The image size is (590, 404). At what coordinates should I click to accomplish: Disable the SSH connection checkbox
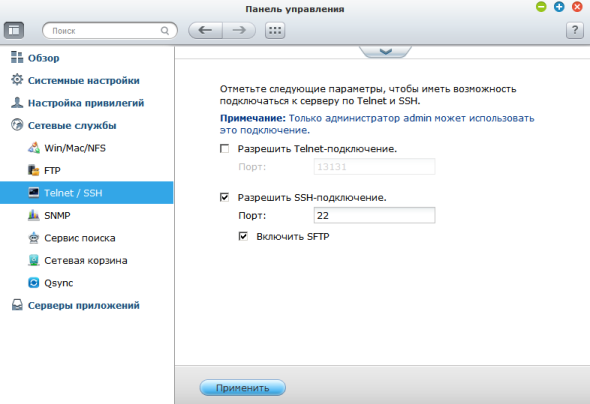point(224,197)
